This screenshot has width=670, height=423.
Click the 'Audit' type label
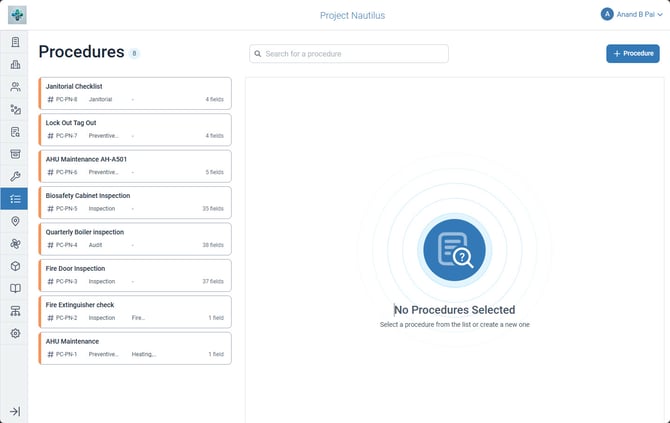95,245
